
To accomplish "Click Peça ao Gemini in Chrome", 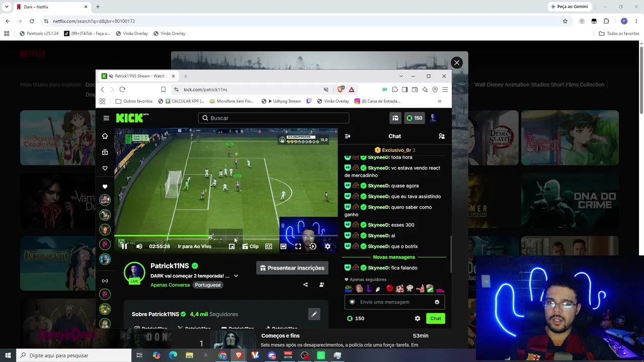I will pyautogui.click(x=570, y=7).
